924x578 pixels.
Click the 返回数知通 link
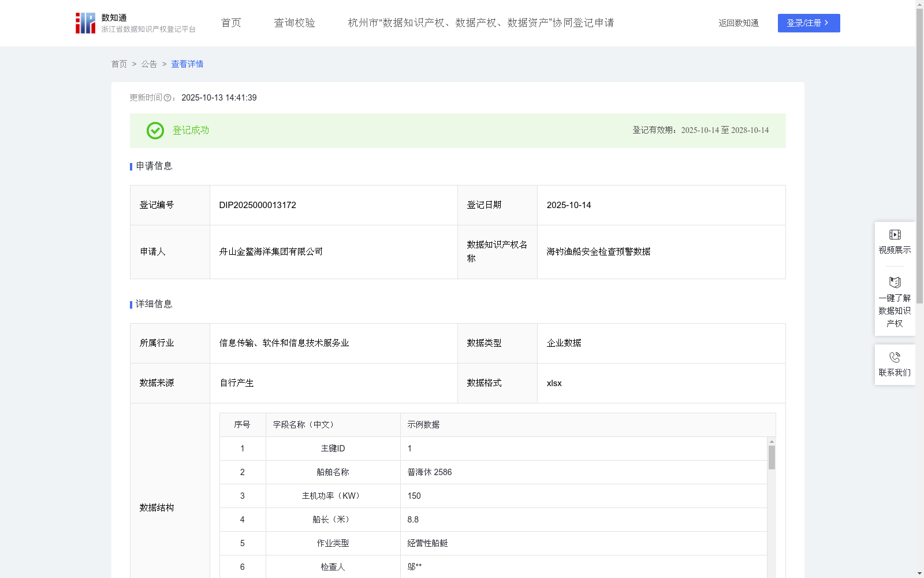[x=739, y=23]
